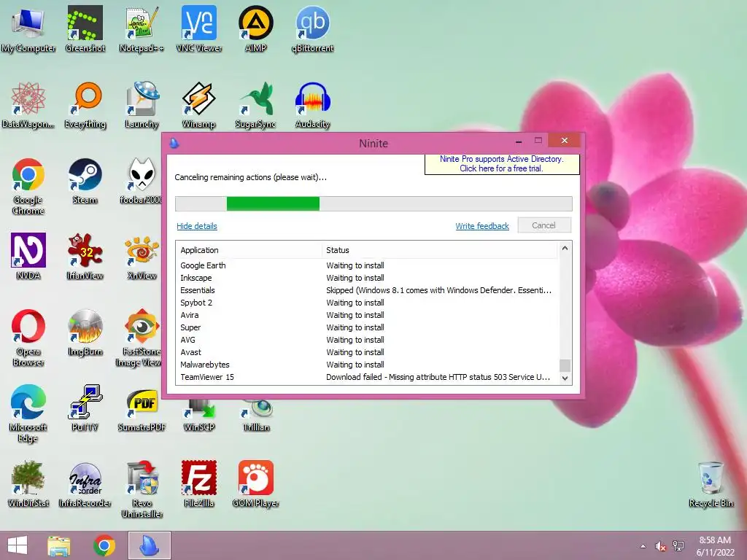Select the Google Earth row
Image resolution: width=747 pixels, height=560 pixels.
click(x=367, y=265)
